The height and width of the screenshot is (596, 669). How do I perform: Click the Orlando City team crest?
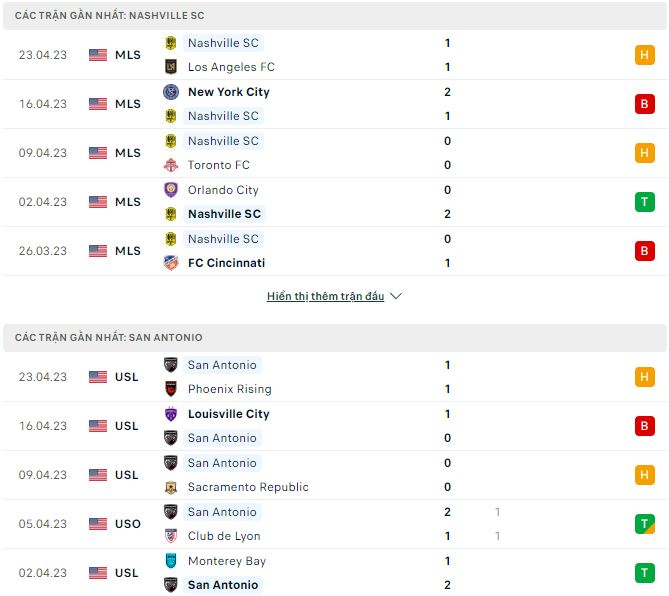pyautogui.click(x=170, y=190)
